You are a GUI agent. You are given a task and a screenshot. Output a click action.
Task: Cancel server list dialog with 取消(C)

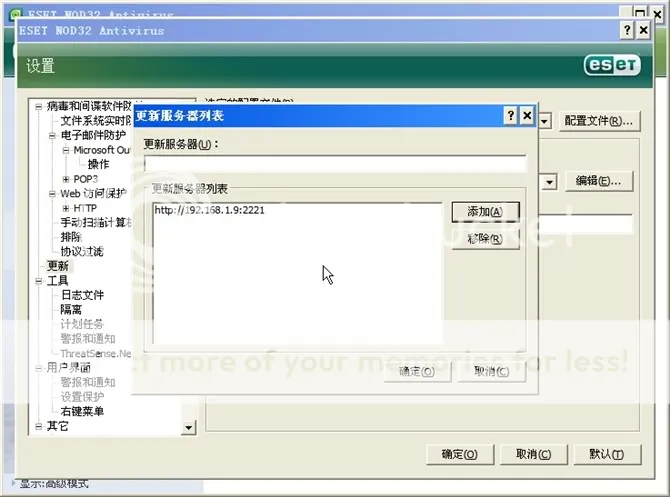(491, 372)
